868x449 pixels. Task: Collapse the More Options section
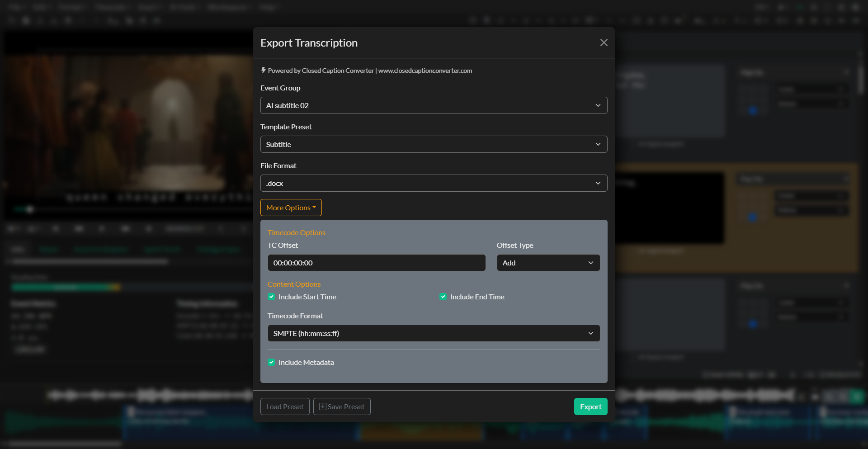click(x=291, y=208)
